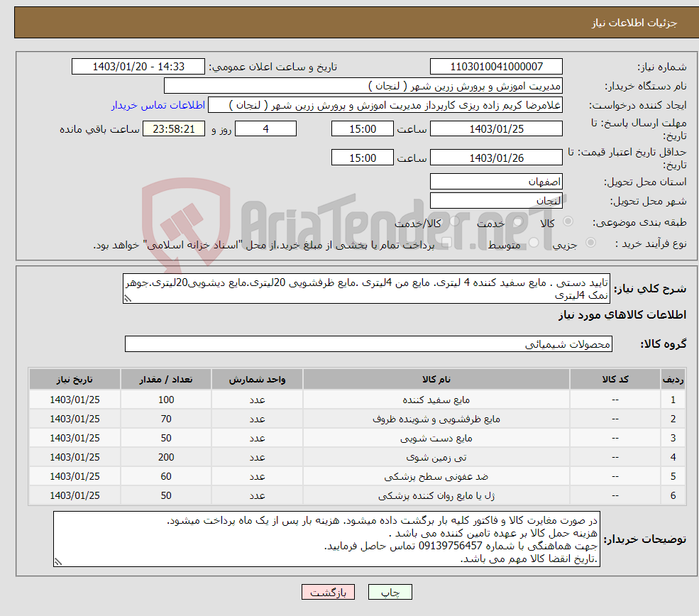The width and height of the screenshot is (699, 616).
Task: Click the delivery city field لنجان
Action: click(496, 201)
